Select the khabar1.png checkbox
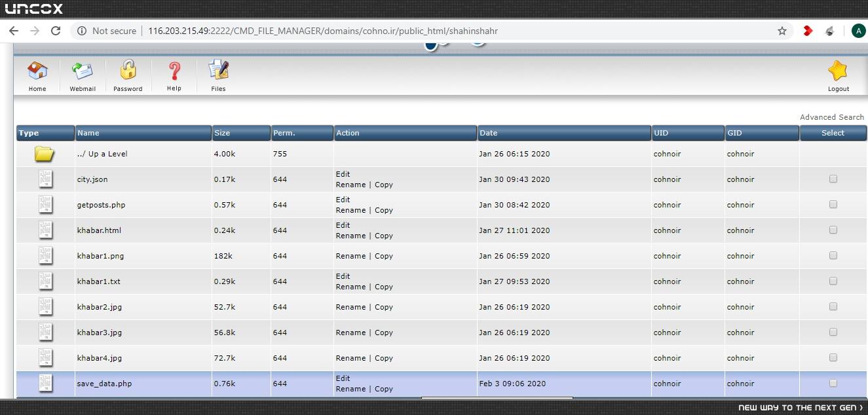868x415 pixels. (x=833, y=255)
